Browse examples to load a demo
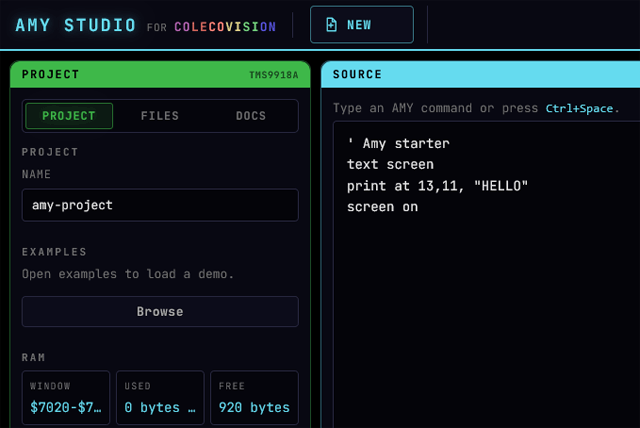 click(x=160, y=312)
